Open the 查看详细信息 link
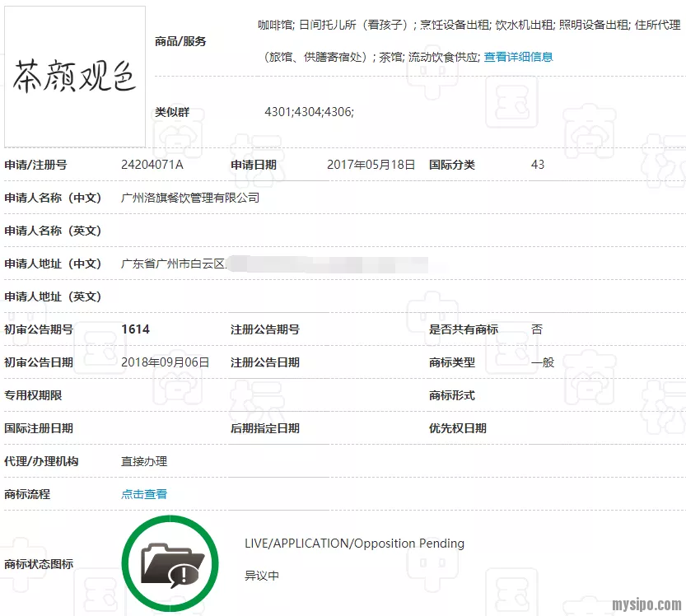Viewport: 686px width, 616px height. pos(518,57)
